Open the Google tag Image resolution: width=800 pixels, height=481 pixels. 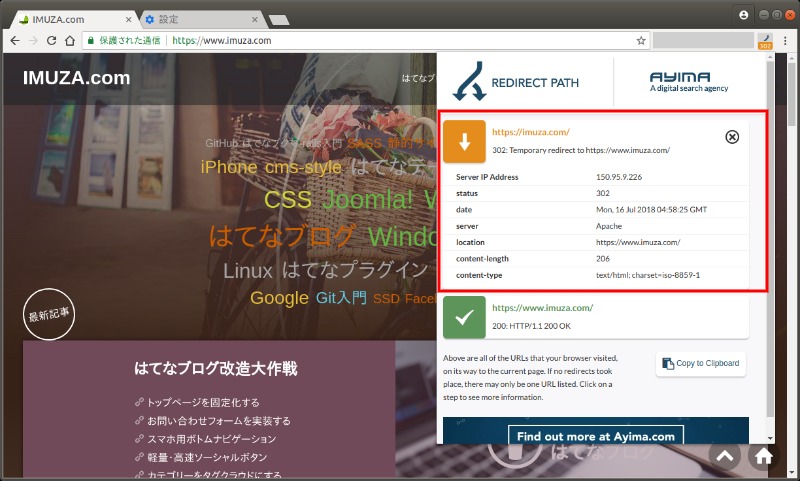tap(279, 298)
